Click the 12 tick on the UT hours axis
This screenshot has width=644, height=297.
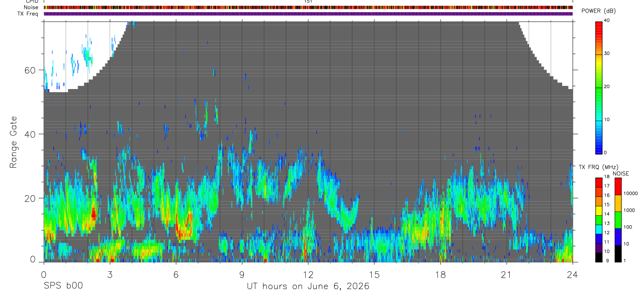[308, 275]
